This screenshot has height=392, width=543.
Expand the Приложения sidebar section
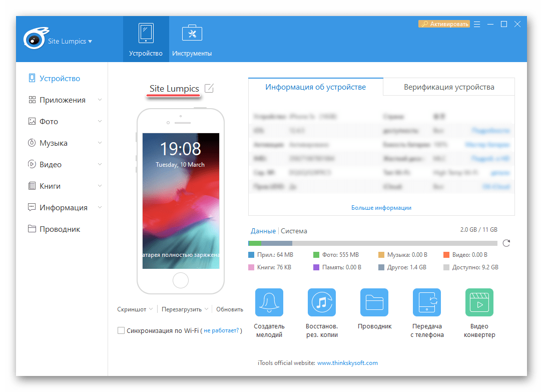point(100,100)
